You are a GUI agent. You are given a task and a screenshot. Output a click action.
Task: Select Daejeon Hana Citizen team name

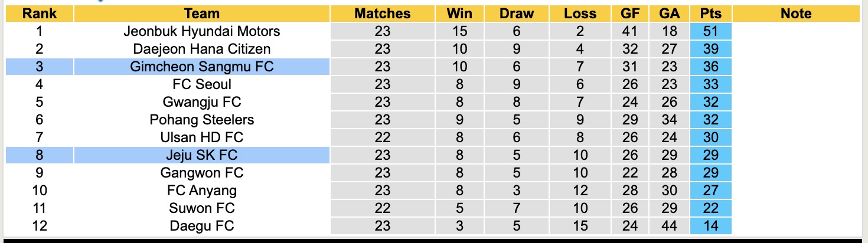(x=201, y=49)
